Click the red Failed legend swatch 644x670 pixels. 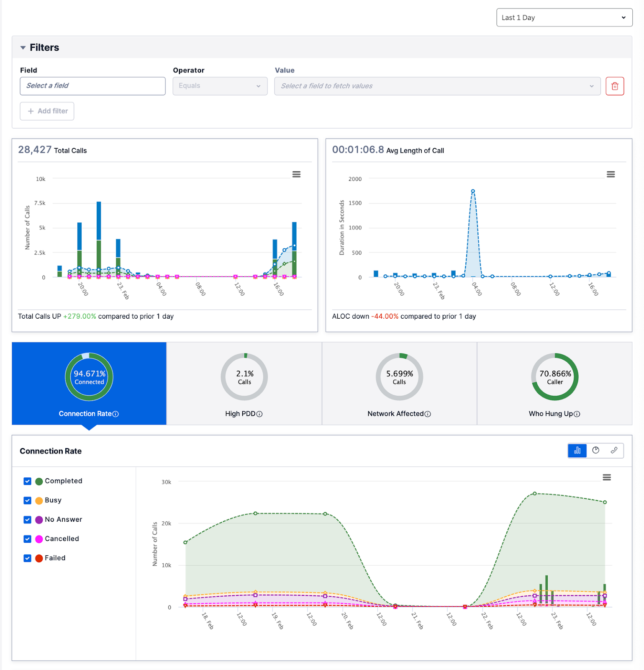tap(39, 559)
